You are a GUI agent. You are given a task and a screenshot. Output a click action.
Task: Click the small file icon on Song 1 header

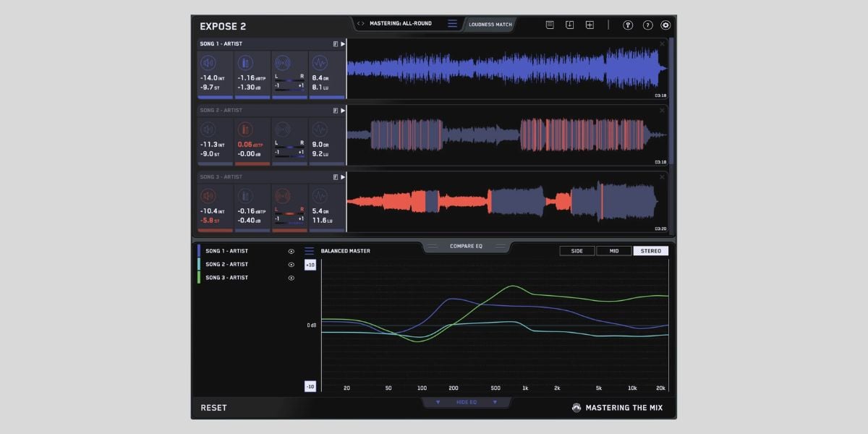click(336, 44)
